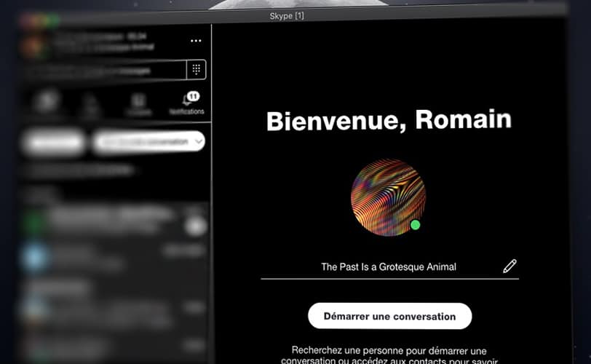The image size is (591, 364).
Task: Switch to the Notifications tab
Action: point(187,103)
